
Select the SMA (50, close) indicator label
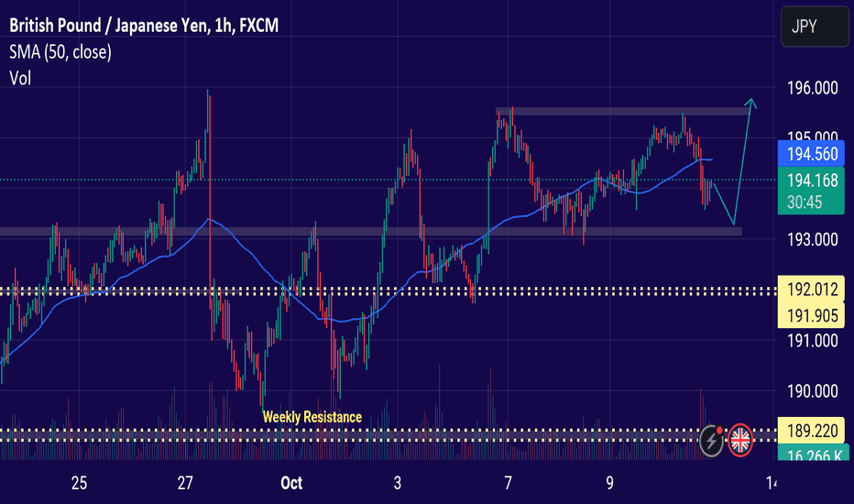click(x=60, y=51)
